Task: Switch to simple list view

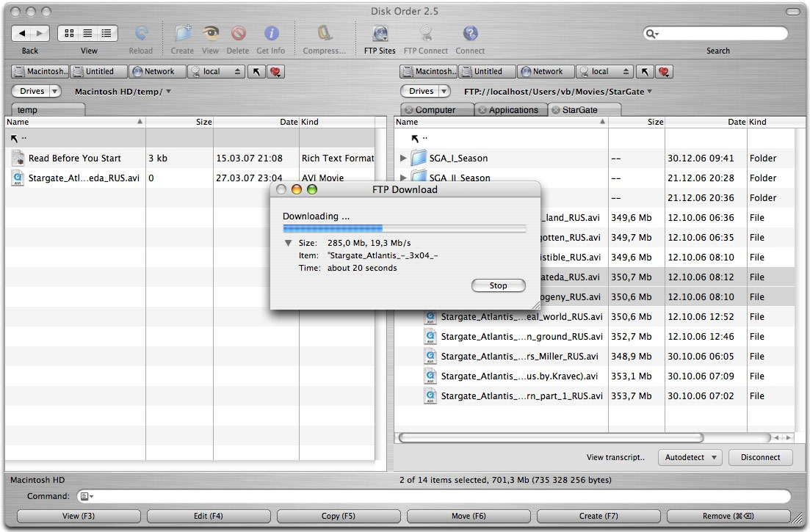Action: [x=88, y=34]
